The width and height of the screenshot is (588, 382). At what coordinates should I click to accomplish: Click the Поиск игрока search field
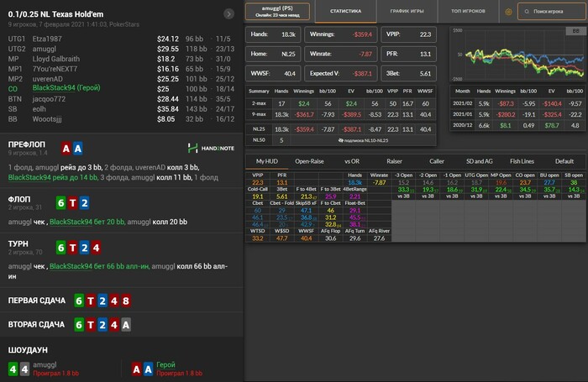(552, 12)
